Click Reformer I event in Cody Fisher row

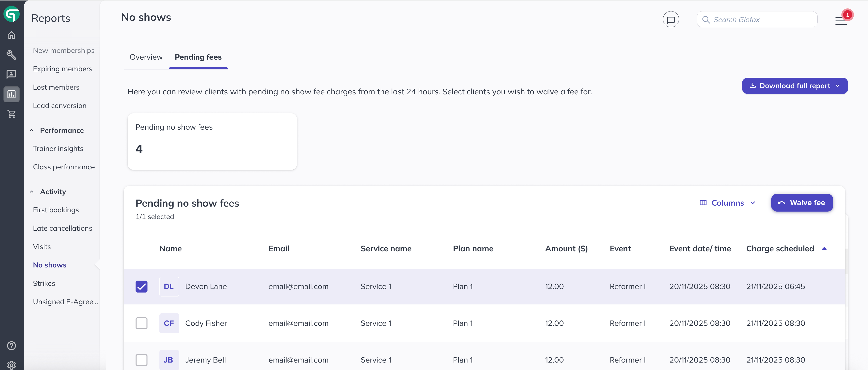(627, 323)
